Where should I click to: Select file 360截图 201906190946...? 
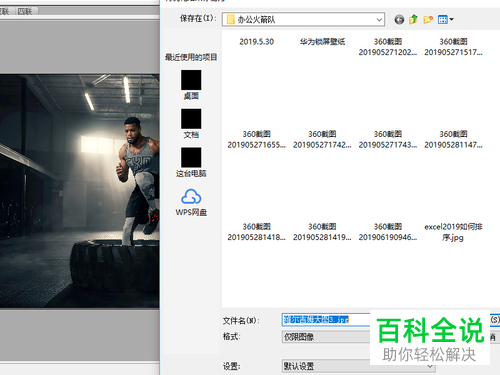(388, 232)
